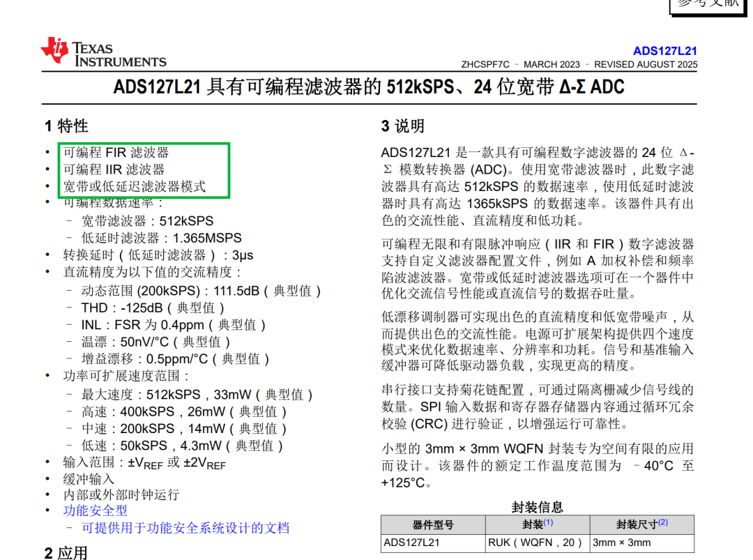Image resolution: width=753 pixels, height=560 pixels.
Task: Click the document title ADS127L21 具有可编程滤波器
Action: coord(369,87)
